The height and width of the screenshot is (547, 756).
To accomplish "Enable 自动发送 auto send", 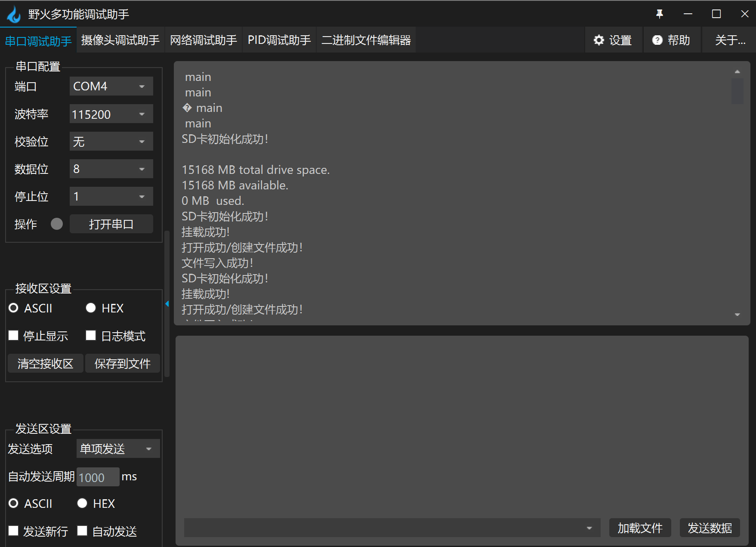I will click(x=82, y=531).
